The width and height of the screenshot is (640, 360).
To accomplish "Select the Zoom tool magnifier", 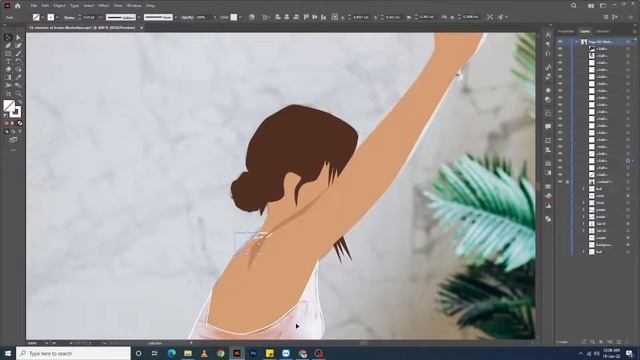I will coord(18,93).
